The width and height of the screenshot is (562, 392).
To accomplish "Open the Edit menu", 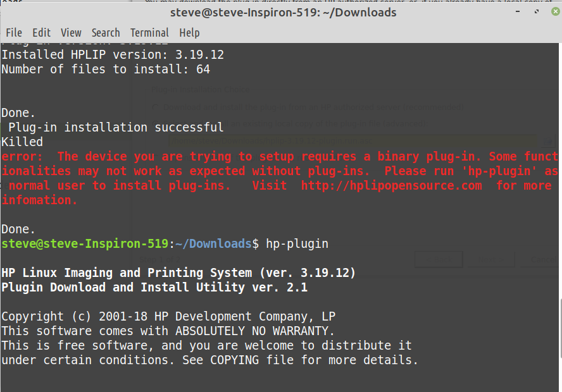I will (42, 33).
